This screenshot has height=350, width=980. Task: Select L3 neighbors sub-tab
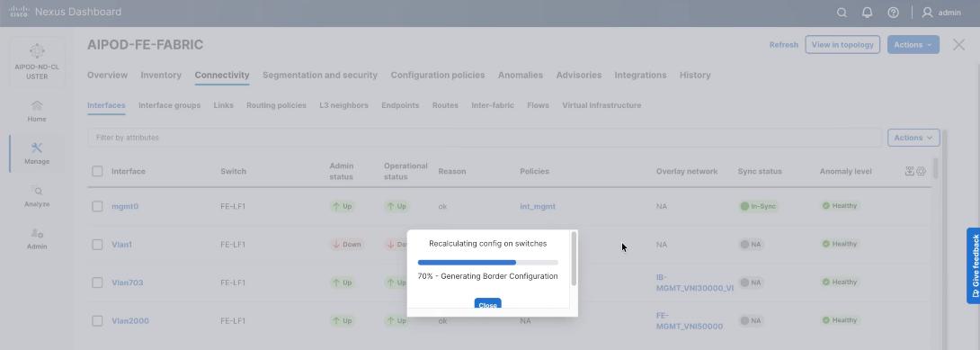coord(343,105)
